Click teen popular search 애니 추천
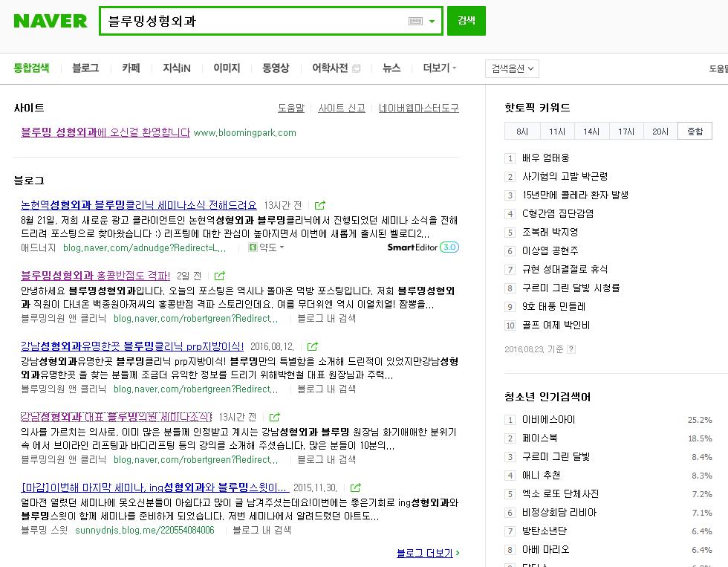Viewport: 728px width, 567px height. point(541,476)
